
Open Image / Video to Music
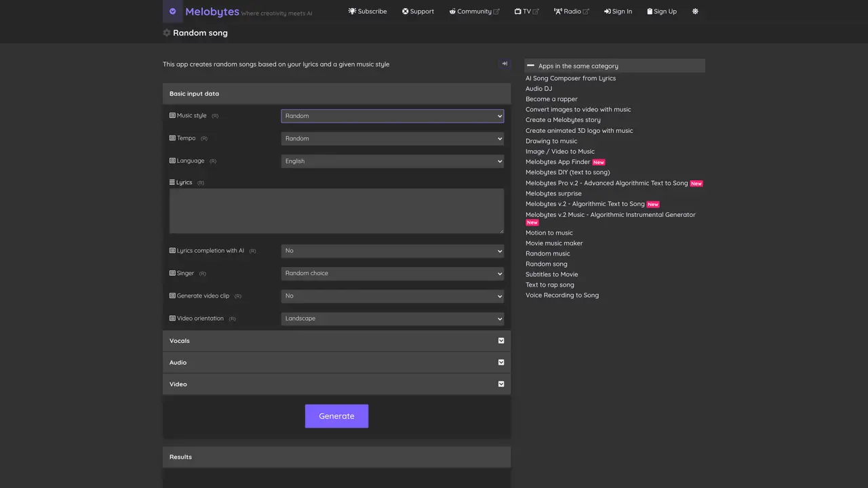point(560,151)
